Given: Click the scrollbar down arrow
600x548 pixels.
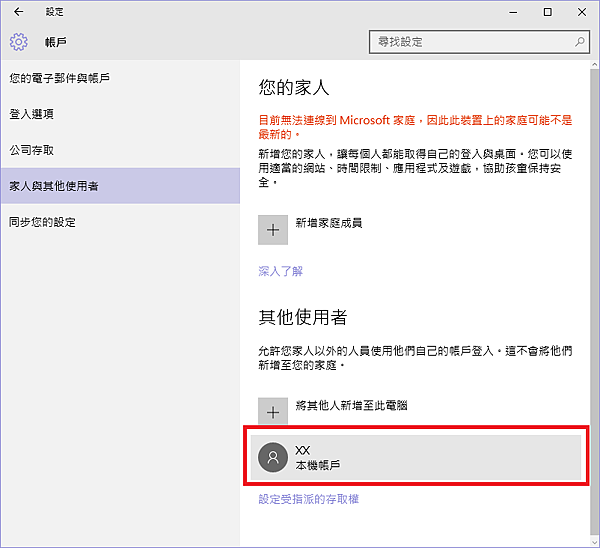Looking at the screenshot, I should [594, 543].
